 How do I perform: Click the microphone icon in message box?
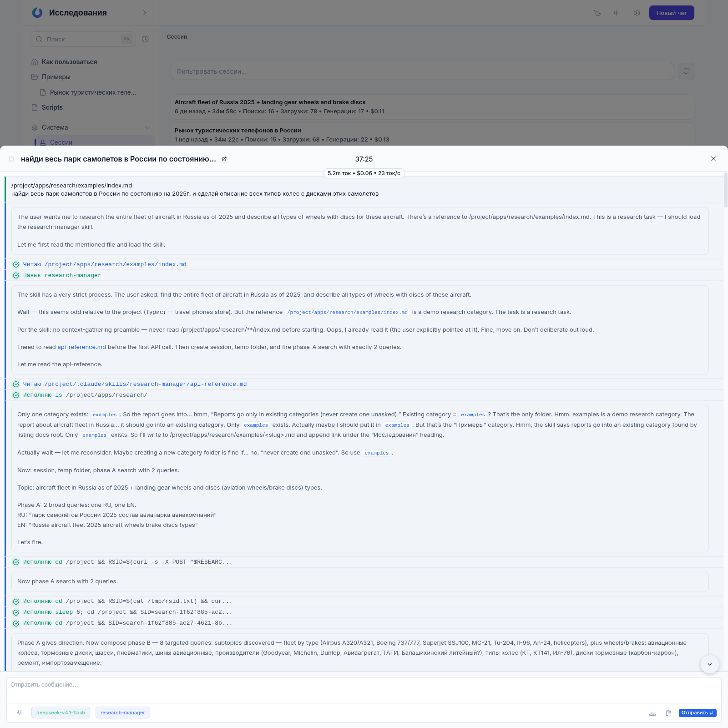click(x=19, y=713)
